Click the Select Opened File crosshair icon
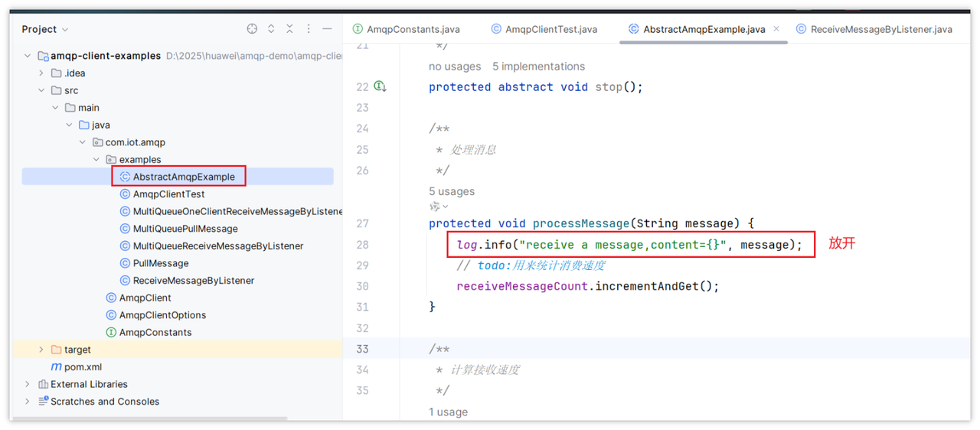Image resolution: width=980 pixels, height=430 pixels. (x=252, y=29)
